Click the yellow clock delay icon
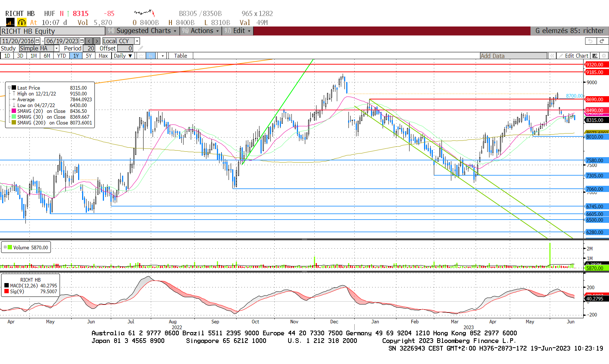Screen dimensions: 609x364 click(22, 23)
